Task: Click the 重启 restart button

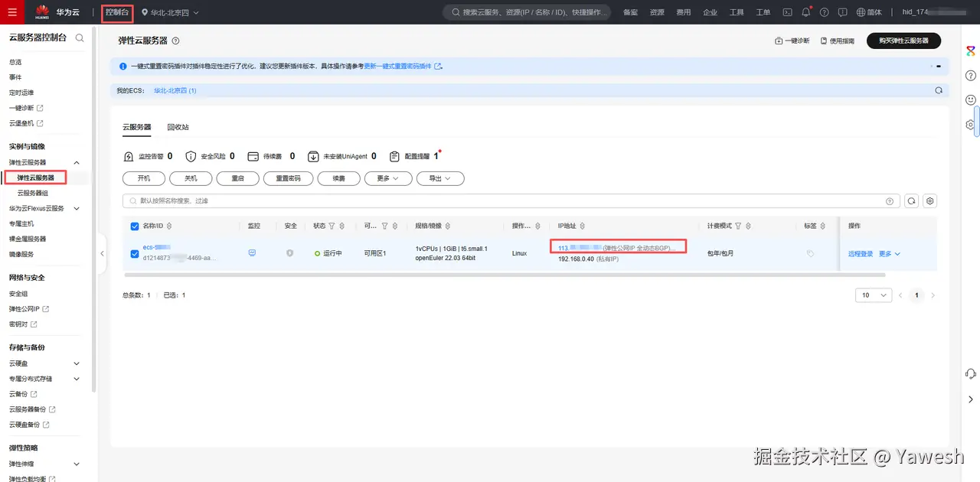Action: [237, 178]
